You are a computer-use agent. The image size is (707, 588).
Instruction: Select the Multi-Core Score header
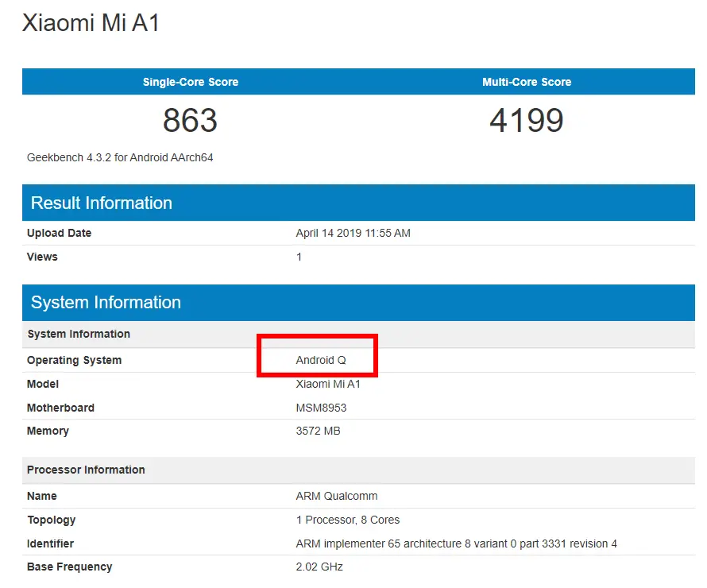(527, 82)
